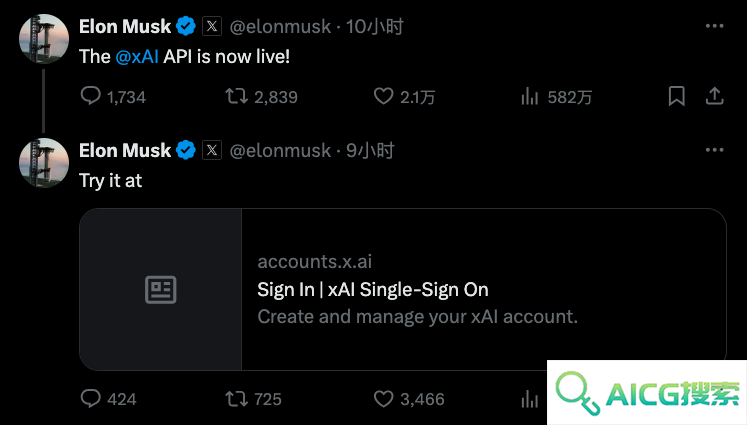Click the link card preview thumbnail placeholder
Image resolution: width=747 pixels, height=425 pixels.
[x=161, y=289]
